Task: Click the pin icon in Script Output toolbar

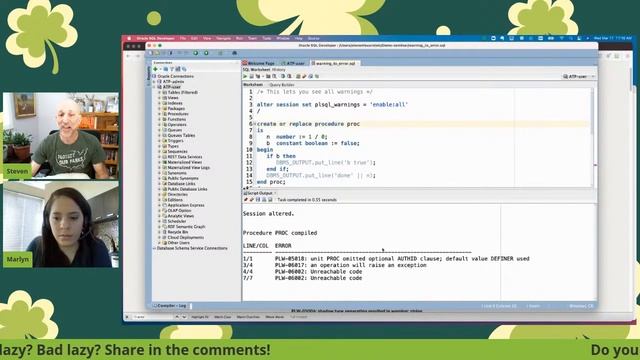Action: (246, 200)
